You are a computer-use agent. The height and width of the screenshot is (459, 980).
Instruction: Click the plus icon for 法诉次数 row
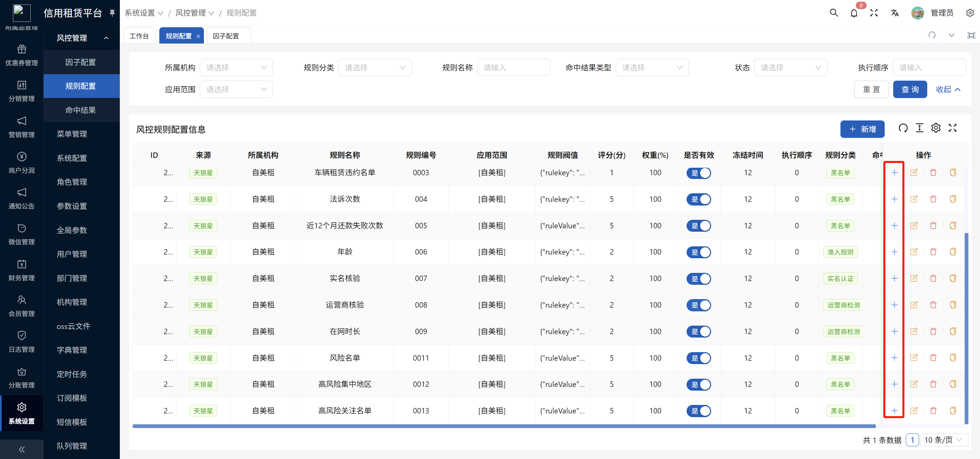(x=895, y=199)
